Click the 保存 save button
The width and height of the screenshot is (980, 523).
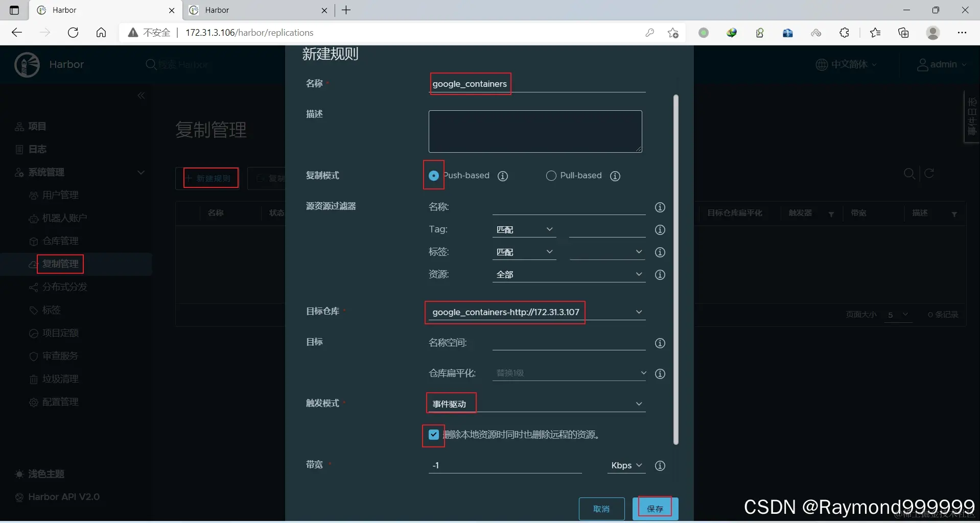655,508
